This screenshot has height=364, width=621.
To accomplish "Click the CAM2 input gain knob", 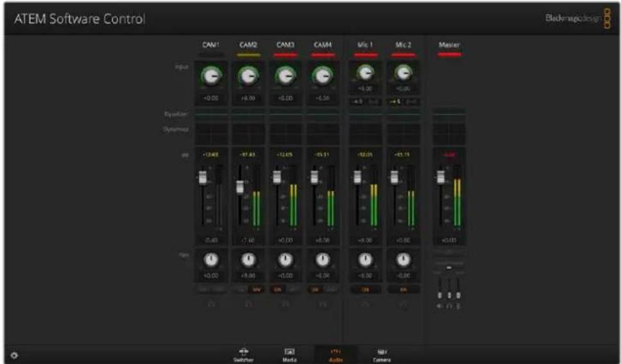I will (248, 76).
